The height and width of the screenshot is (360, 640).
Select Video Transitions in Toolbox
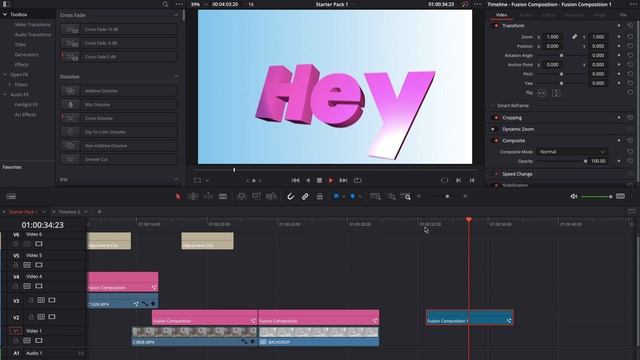(33, 24)
